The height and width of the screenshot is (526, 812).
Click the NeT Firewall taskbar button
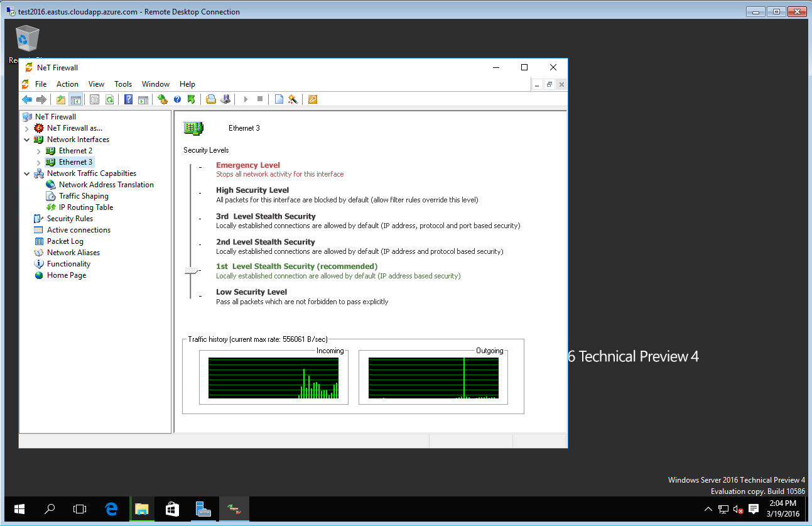click(x=233, y=509)
